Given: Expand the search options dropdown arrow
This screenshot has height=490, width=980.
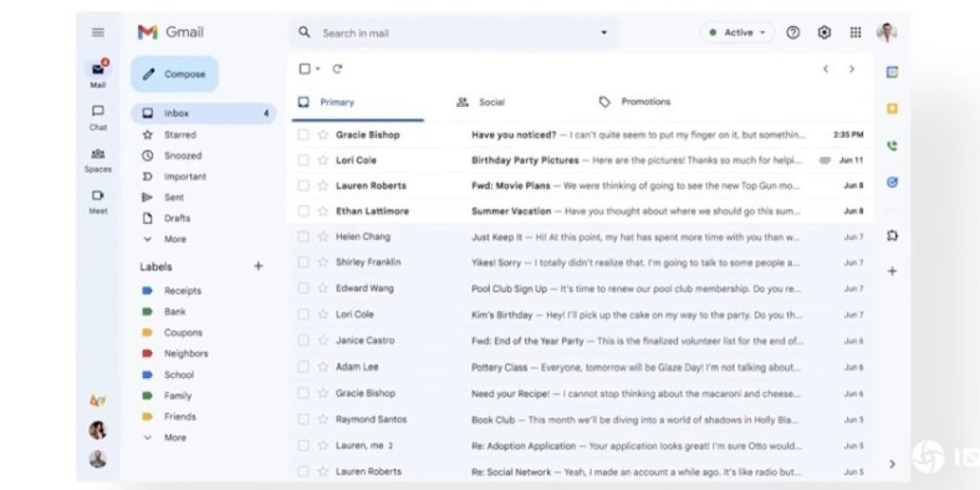Looking at the screenshot, I should pyautogui.click(x=604, y=33).
